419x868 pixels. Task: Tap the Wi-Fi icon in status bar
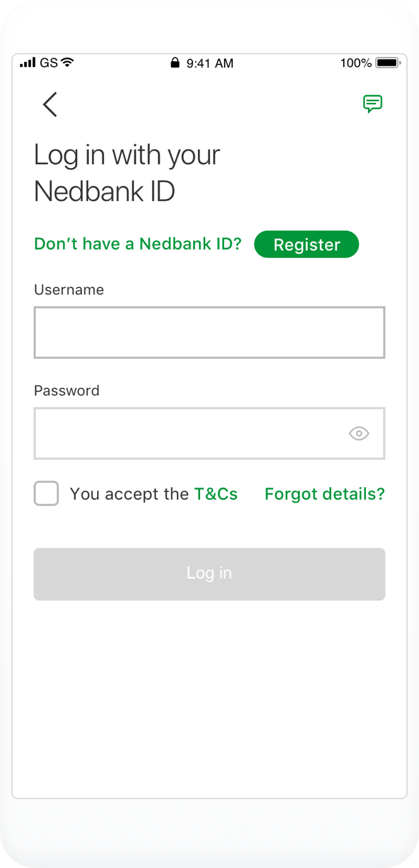[x=68, y=63]
